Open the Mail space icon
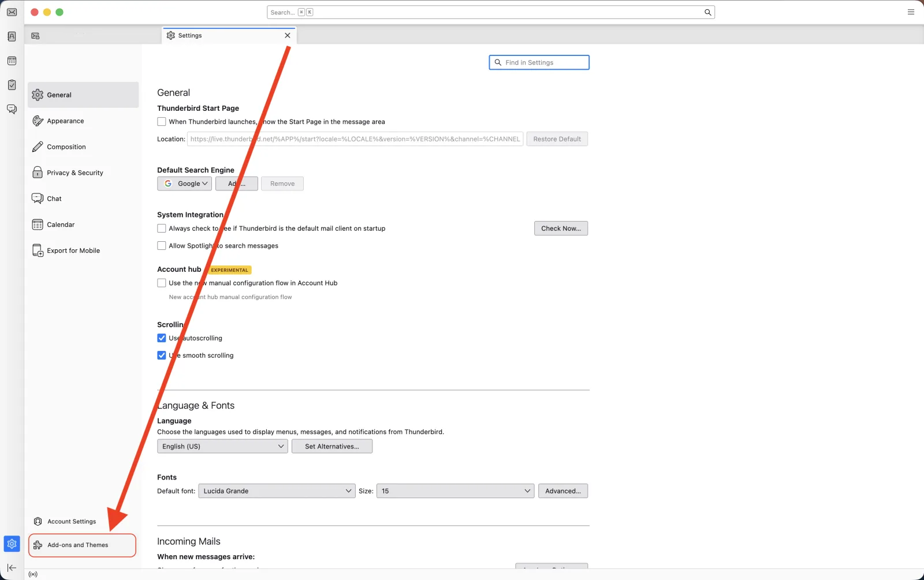Viewport: 924px width, 580px height. tap(12, 12)
